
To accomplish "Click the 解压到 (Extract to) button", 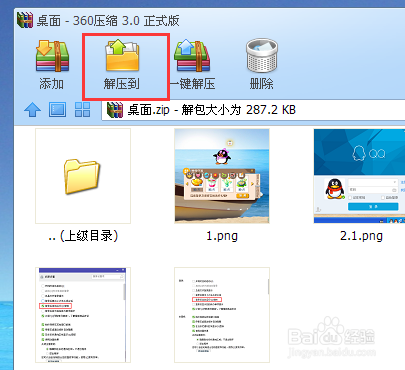I will [x=122, y=66].
